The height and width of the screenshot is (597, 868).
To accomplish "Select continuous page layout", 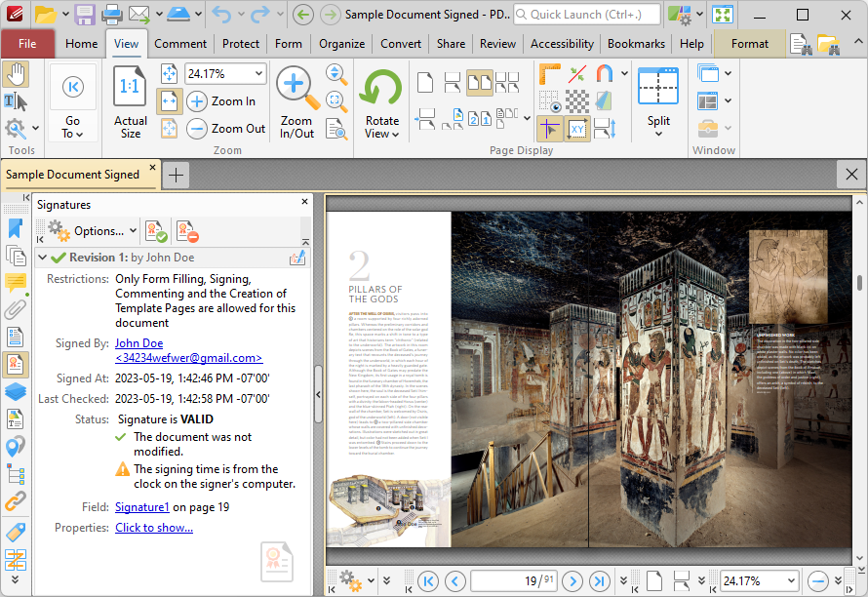I will [x=453, y=83].
